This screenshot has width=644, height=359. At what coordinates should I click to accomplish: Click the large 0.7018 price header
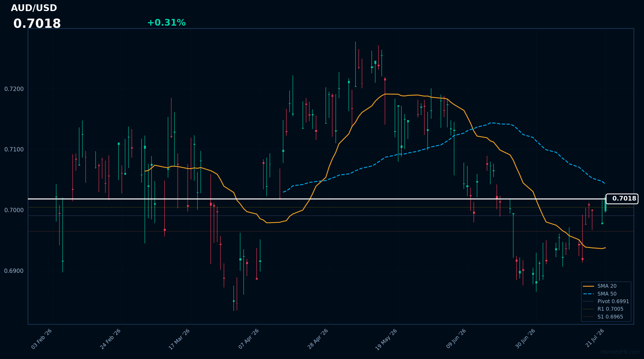point(37,24)
